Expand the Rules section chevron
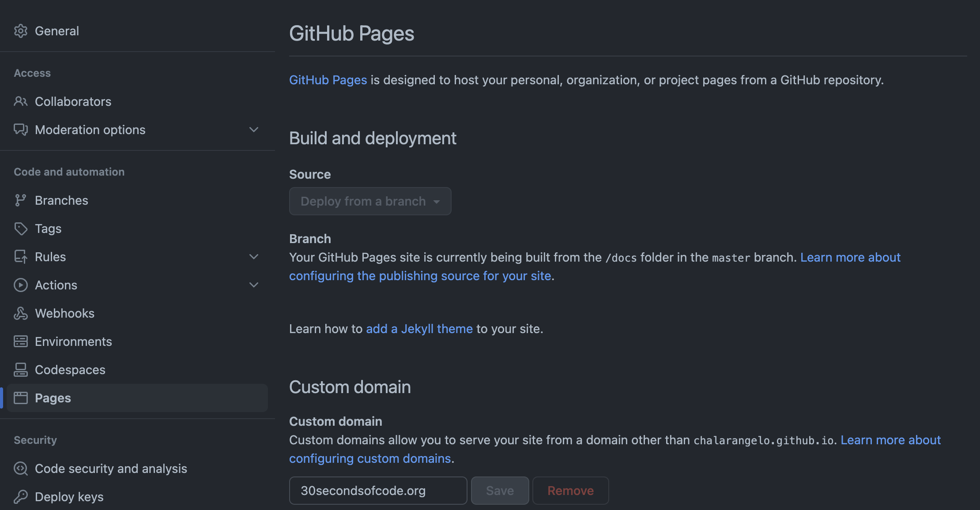Screen dimensions: 980x510 point(253,257)
